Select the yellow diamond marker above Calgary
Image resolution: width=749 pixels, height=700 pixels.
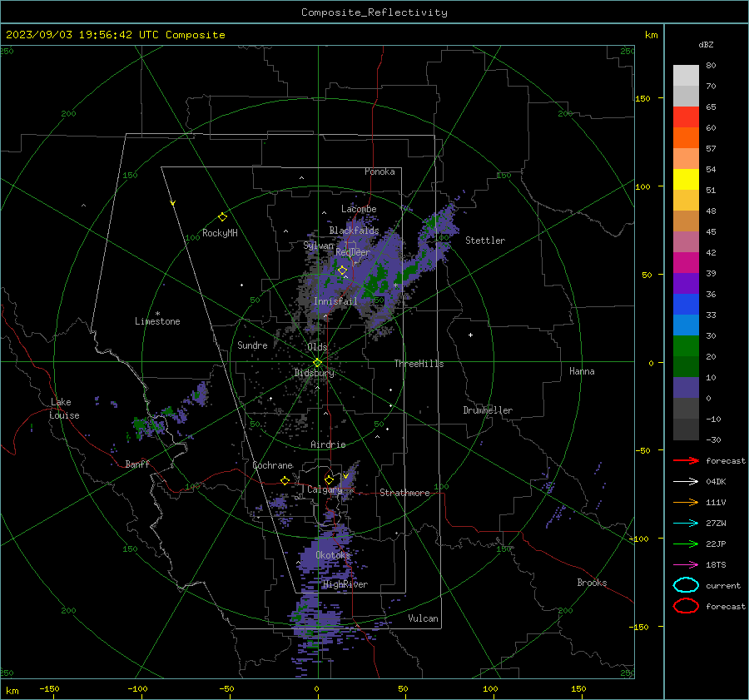[329, 479]
